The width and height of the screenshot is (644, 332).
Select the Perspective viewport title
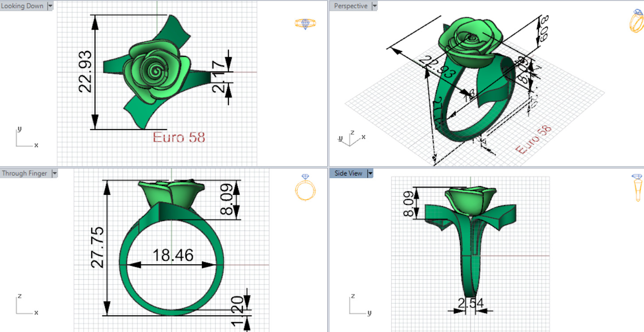(x=351, y=6)
